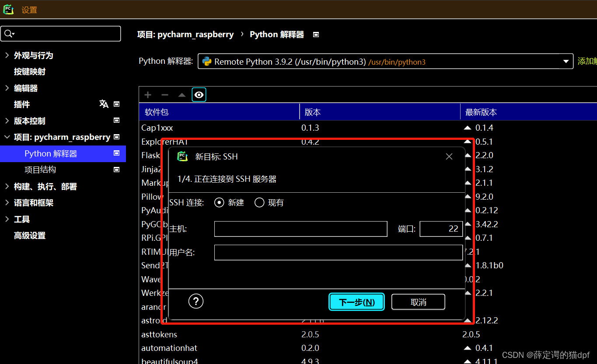Image resolution: width=597 pixels, height=364 pixels.
Task: Expand 版本控制 settings section
Action: click(7, 121)
